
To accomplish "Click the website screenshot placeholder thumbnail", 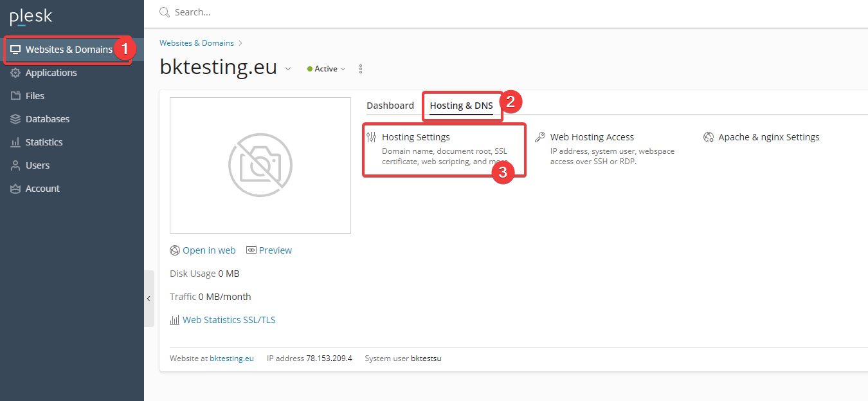I will [260, 165].
